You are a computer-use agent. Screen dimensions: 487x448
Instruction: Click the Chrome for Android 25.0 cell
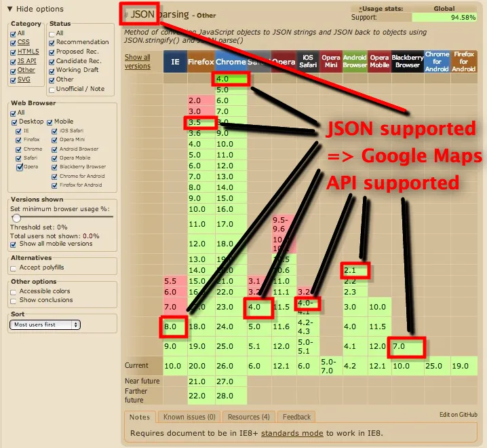[437, 366]
